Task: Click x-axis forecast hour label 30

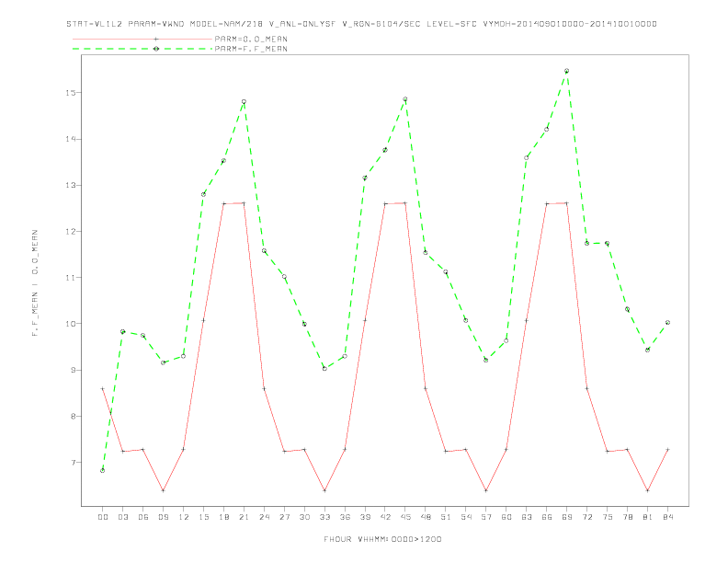Action: tap(304, 517)
